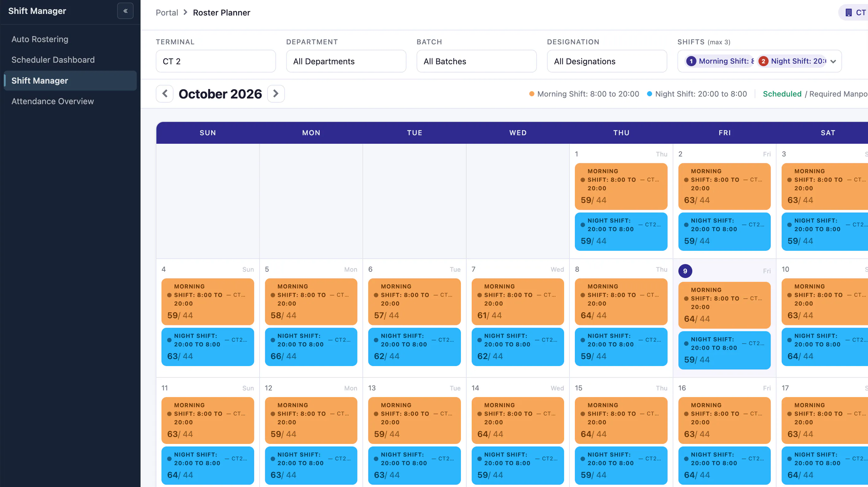Click the THU column header

621,133
